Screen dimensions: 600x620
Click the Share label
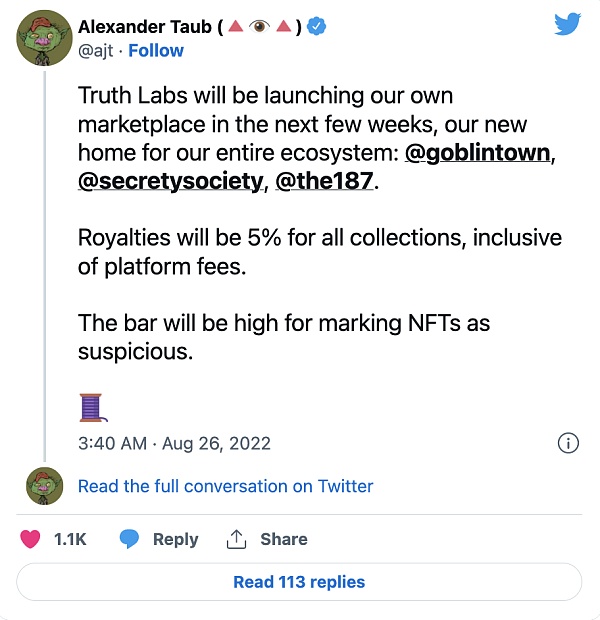coord(283,539)
